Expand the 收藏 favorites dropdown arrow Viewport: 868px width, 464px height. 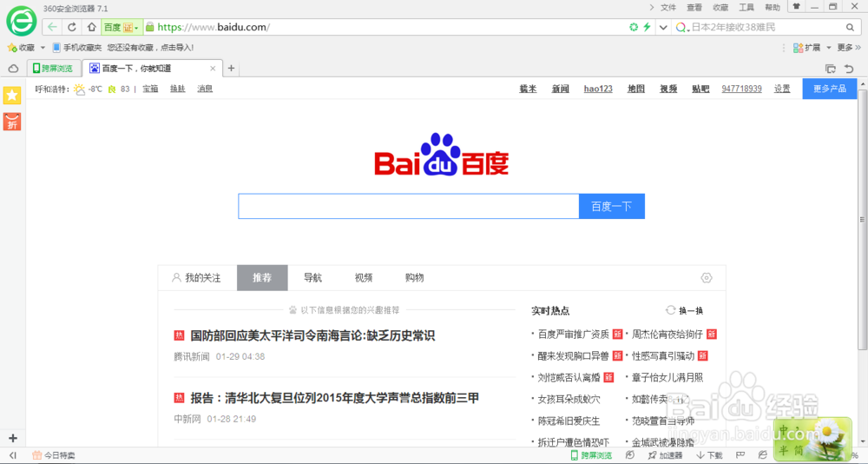(x=43, y=48)
